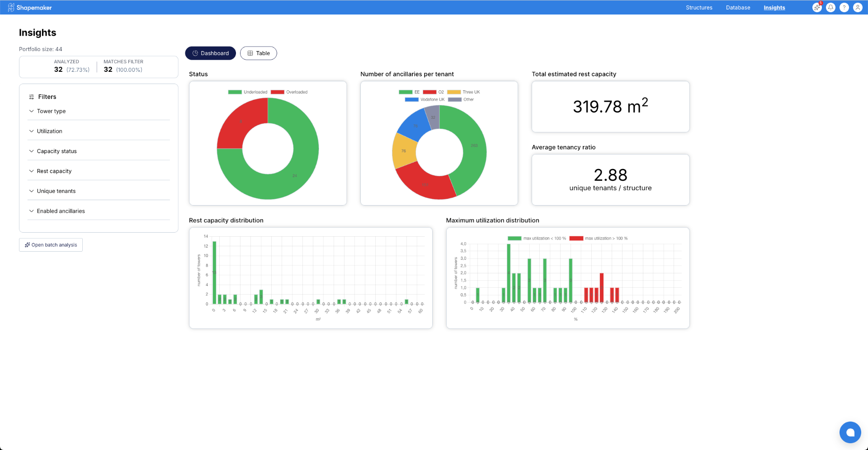
Task: Open the chat support bubble
Action: point(850,432)
